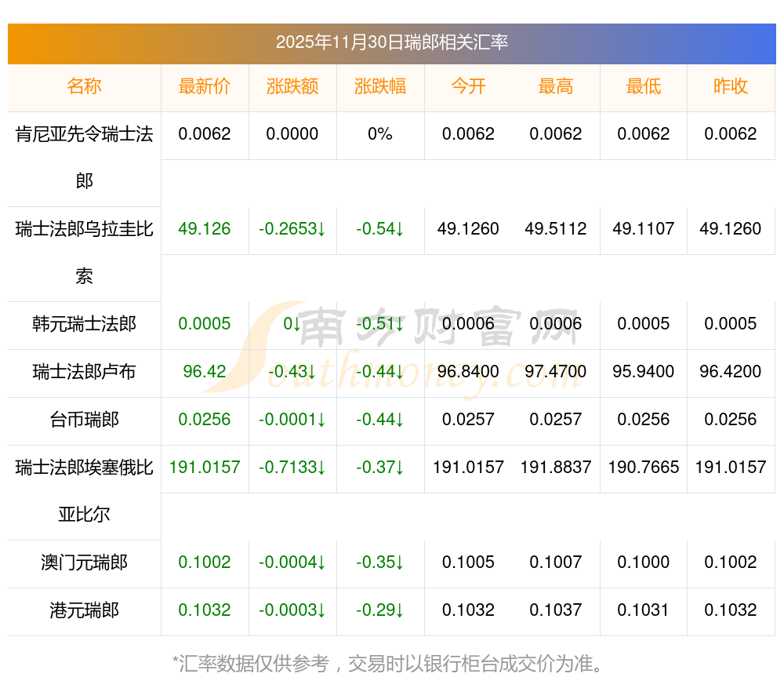Click the 今开 column header

coord(468,87)
